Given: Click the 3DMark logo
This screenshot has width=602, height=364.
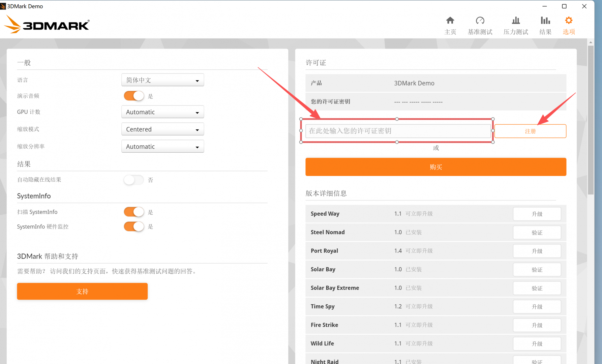Looking at the screenshot, I should [x=47, y=25].
